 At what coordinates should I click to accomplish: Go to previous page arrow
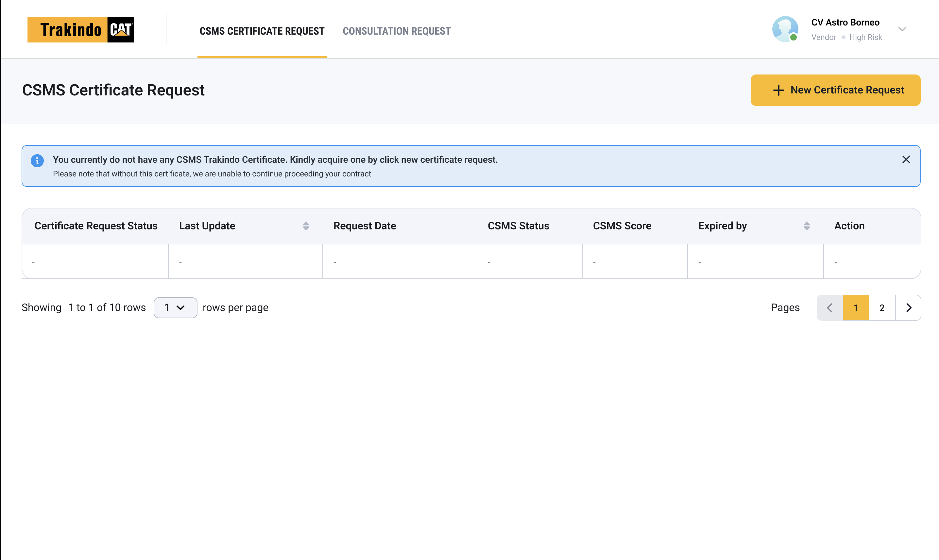pos(829,308)
